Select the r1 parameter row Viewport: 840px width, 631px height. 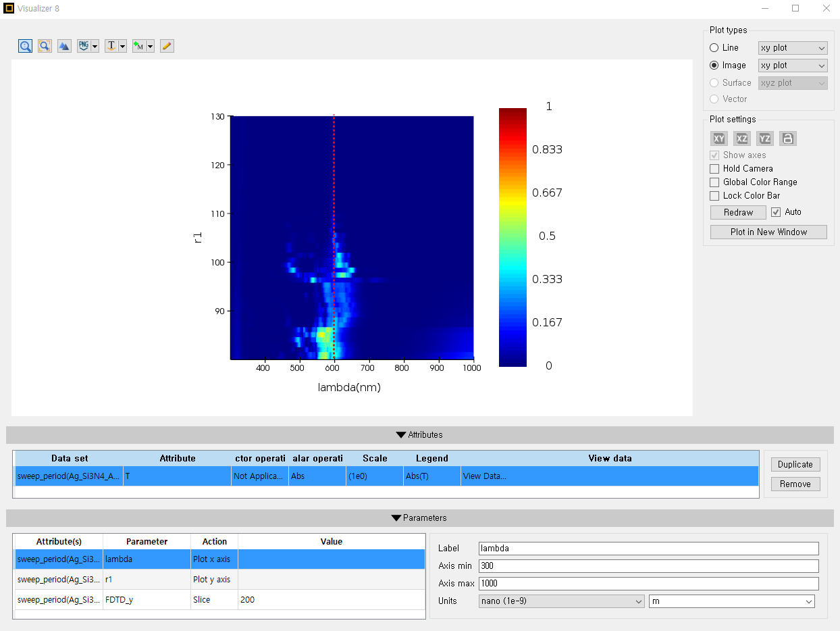220,579
